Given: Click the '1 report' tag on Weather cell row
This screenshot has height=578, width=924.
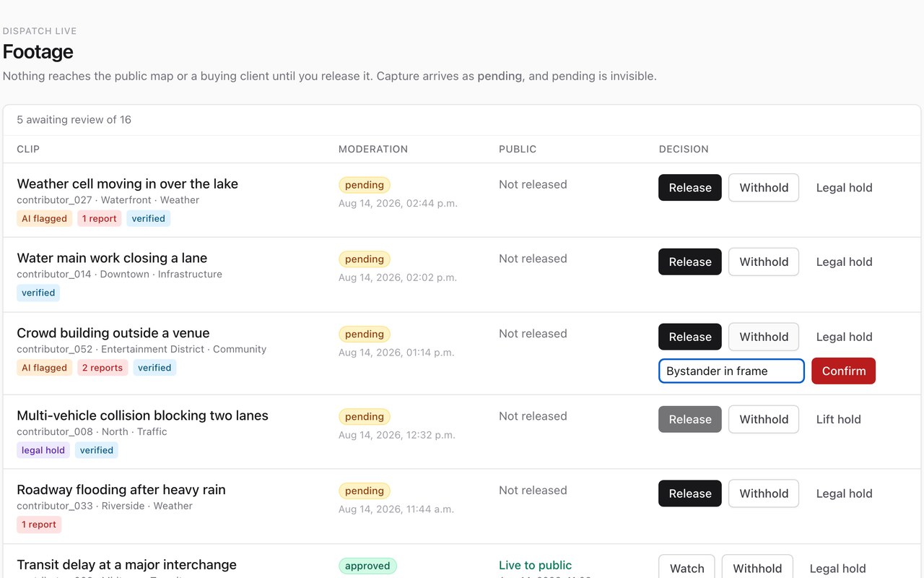Looking at the screenshot, I should 100,218.
